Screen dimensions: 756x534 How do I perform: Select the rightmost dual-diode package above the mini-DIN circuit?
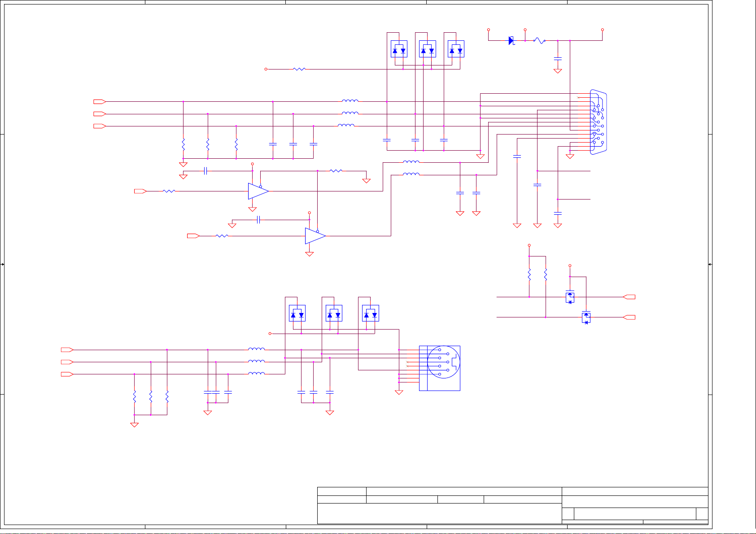[371, 313]
